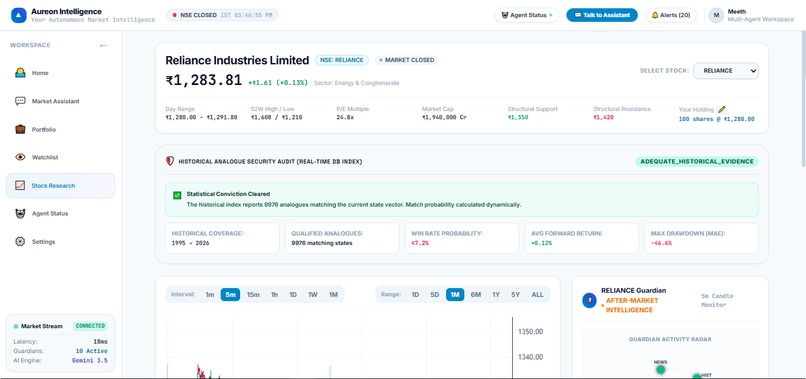Click the AFTER-MARKET INTELLIGENCE label
Screen dimensions: 806x379
(x=632, y=305)
